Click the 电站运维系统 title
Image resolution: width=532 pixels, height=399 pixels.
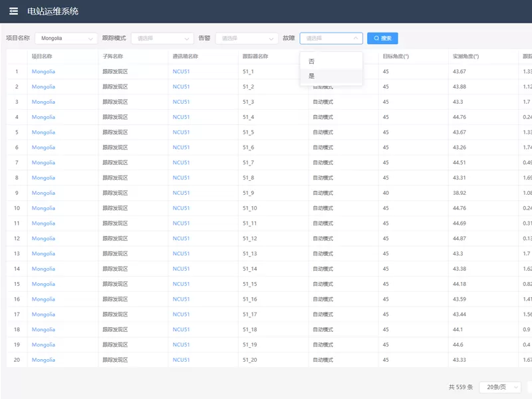click(x=53, y=11)
